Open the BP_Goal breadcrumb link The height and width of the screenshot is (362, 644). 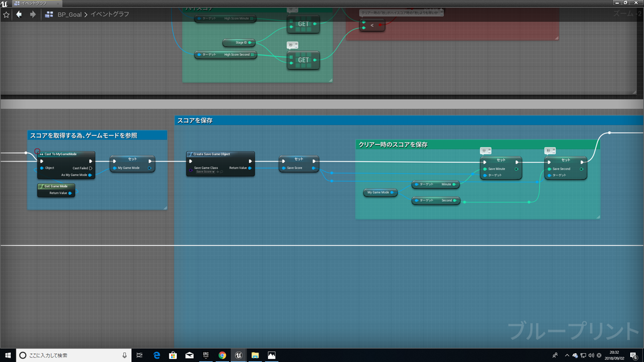click(x=69, y=14)
